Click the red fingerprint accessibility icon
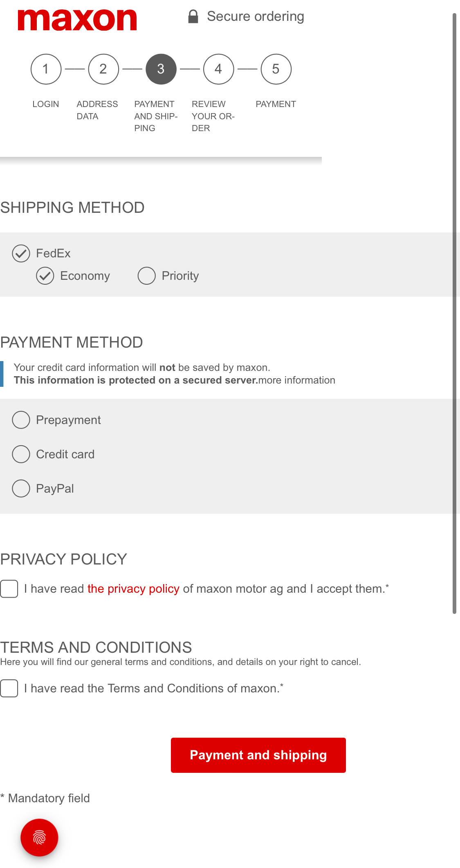Viewport: 460px width, 868px height. coord(38,837)
